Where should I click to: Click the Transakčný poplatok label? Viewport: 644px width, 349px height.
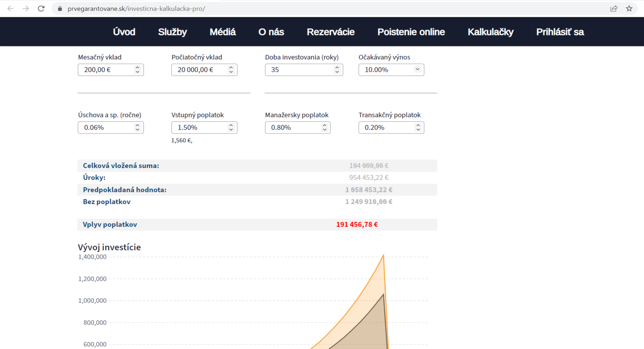pos(389,115)
